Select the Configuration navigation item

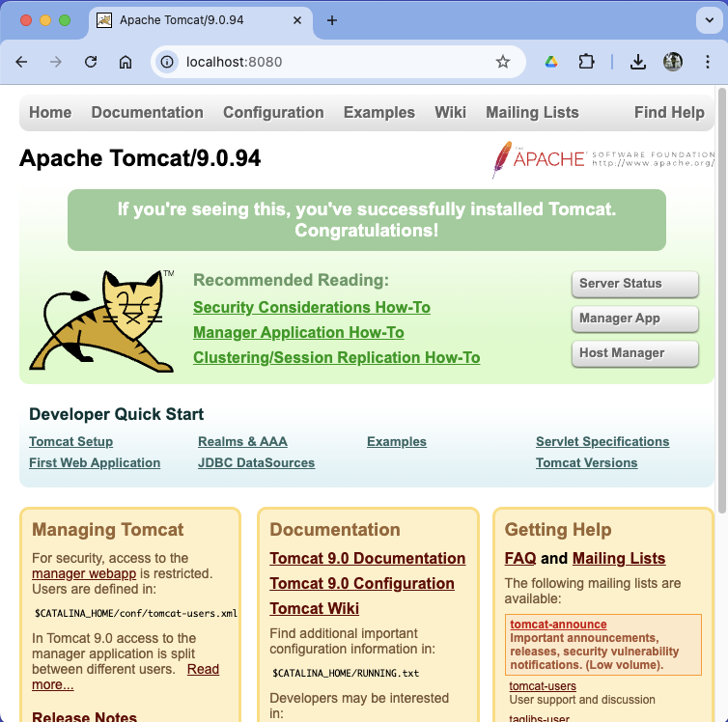pos(273,112)
